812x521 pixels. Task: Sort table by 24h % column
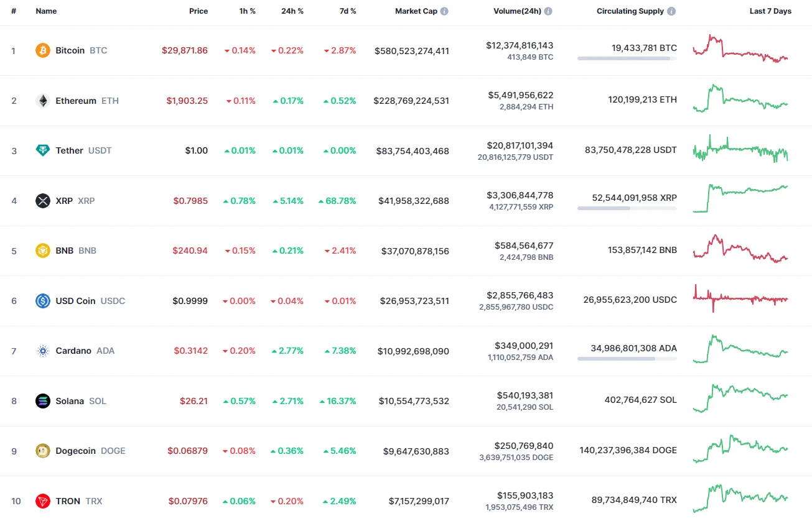pyautogui.click(x=292, y=11)
